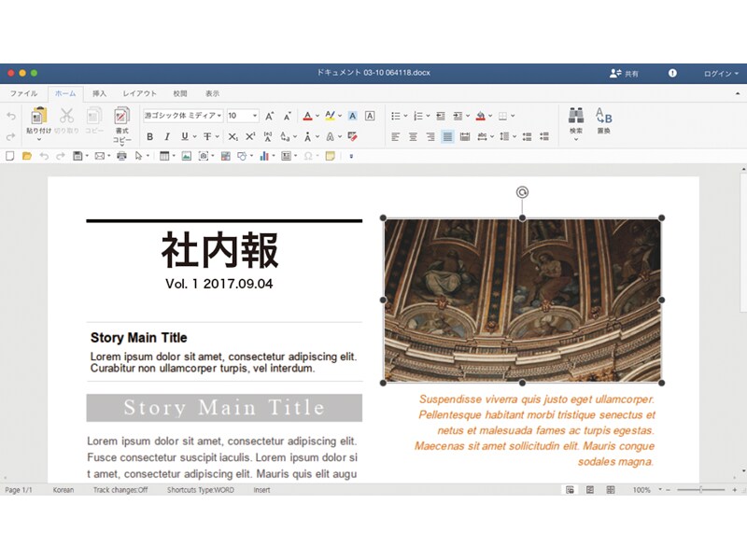Click Shortcuts Type:WORD in status bar
The width and height of the screenshot is (747, 560).
coord(201,490)
